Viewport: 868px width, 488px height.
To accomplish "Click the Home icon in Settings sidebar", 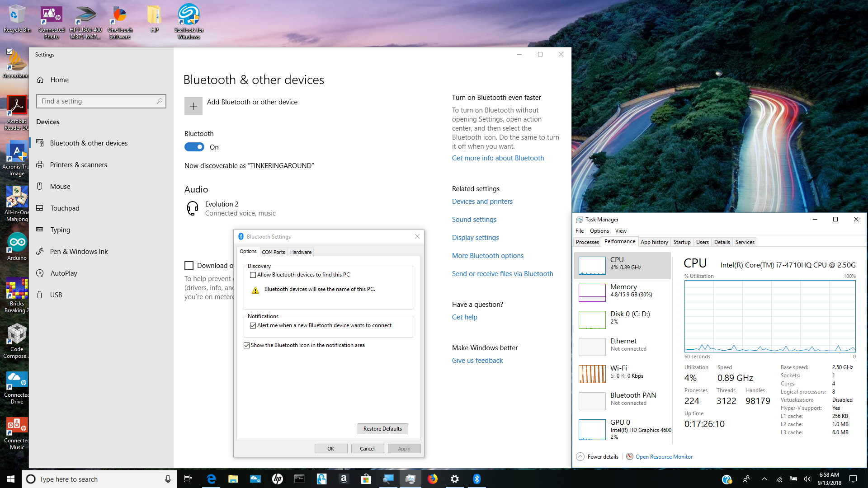I will (x=40, y=80).
